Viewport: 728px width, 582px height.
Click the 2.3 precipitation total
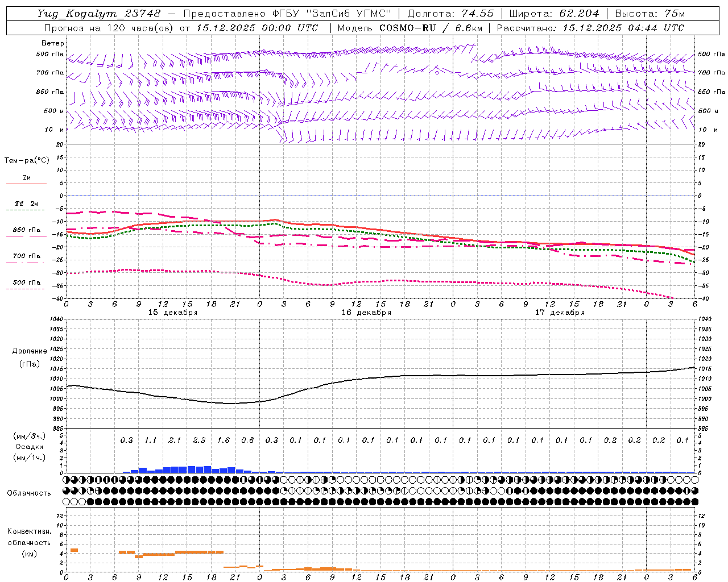coord(199,440)
